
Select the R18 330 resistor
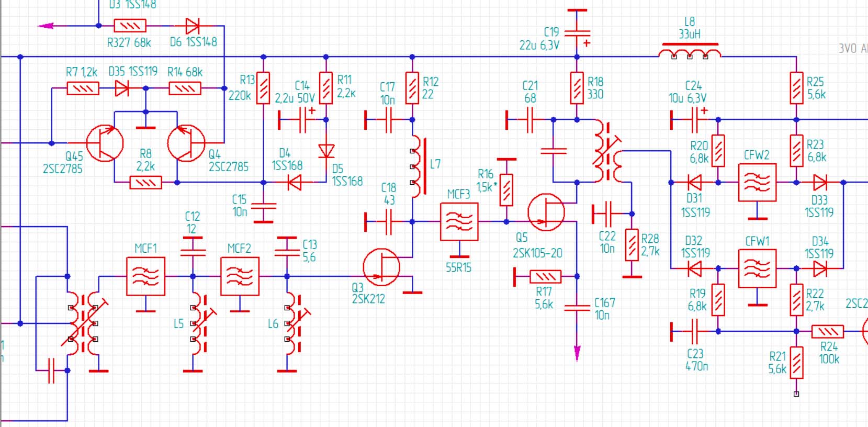pyautogui.click(x=577, y=88)
